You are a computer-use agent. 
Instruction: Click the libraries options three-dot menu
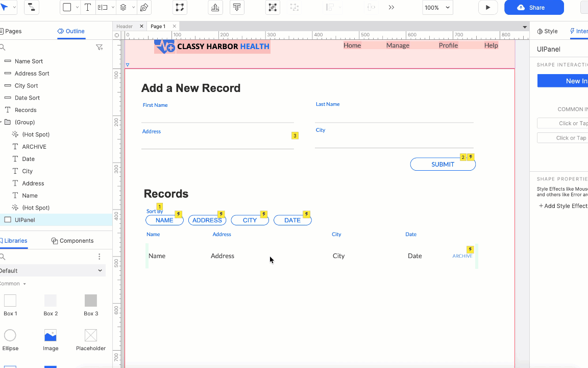point(99,257)
